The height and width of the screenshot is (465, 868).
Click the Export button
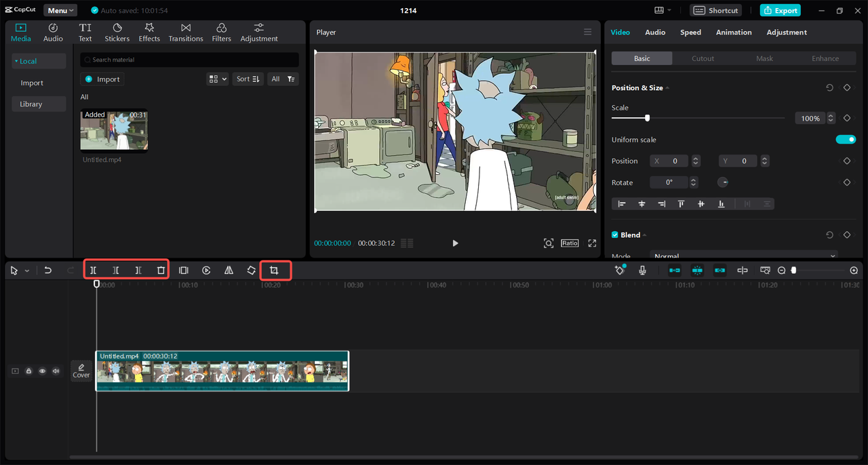pos(780,10)
